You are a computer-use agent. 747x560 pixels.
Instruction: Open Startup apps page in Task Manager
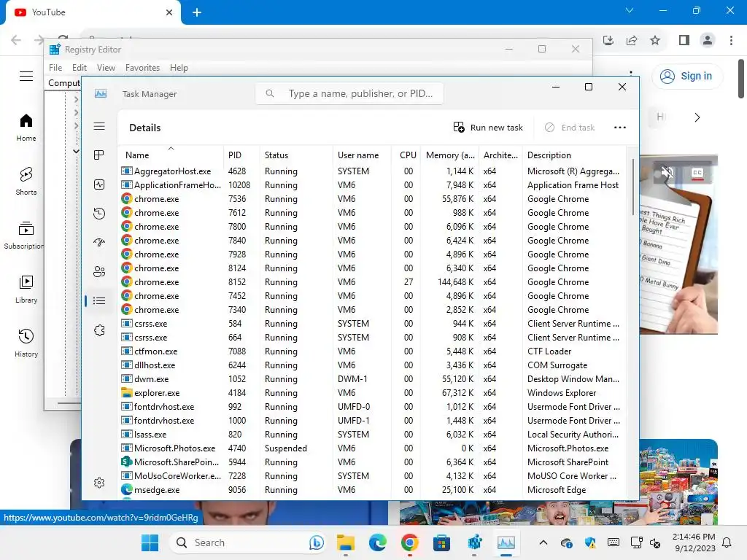99,242
